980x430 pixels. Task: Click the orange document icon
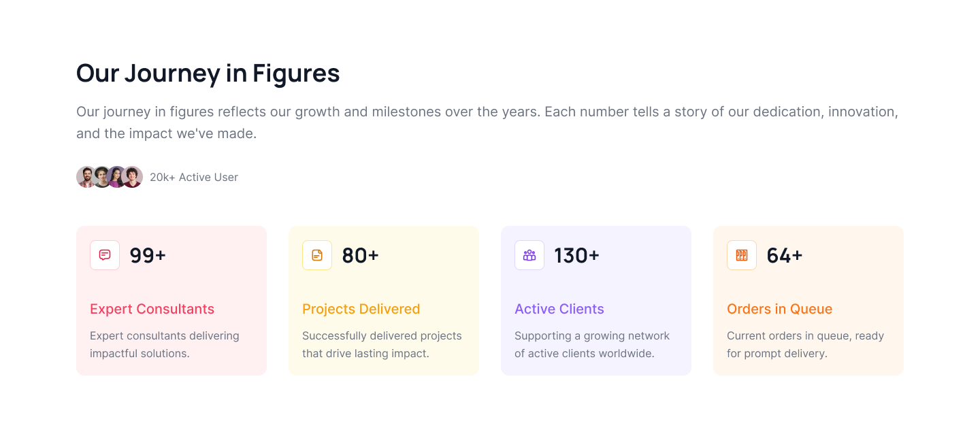pos(317,255)
